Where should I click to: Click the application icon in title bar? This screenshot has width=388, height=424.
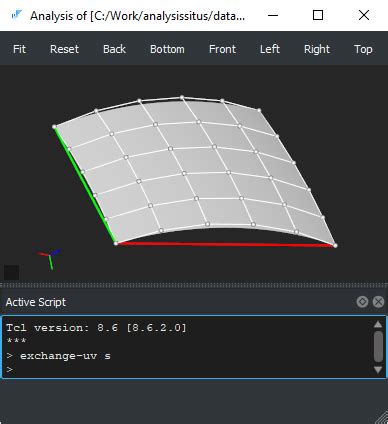tap(16, 15)
